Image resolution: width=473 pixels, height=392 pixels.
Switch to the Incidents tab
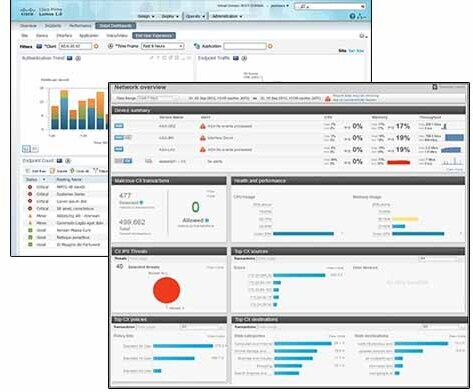[53, 26]
